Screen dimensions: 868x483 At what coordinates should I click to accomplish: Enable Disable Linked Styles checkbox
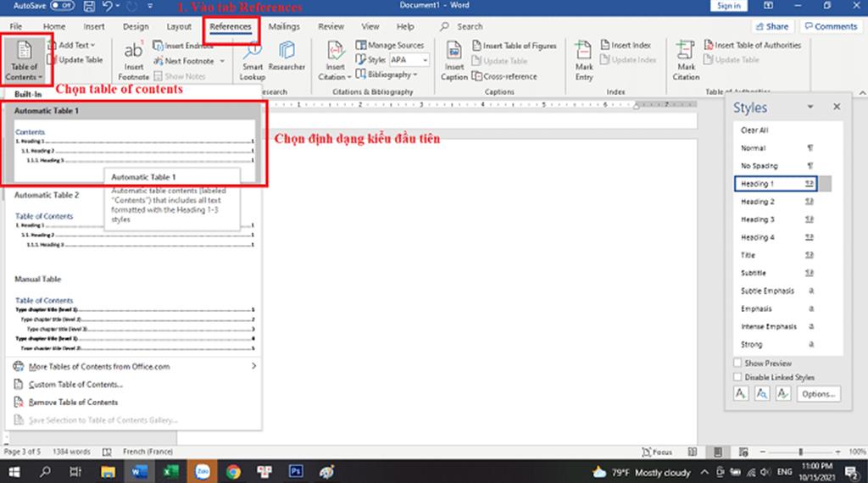pos(737,377)
